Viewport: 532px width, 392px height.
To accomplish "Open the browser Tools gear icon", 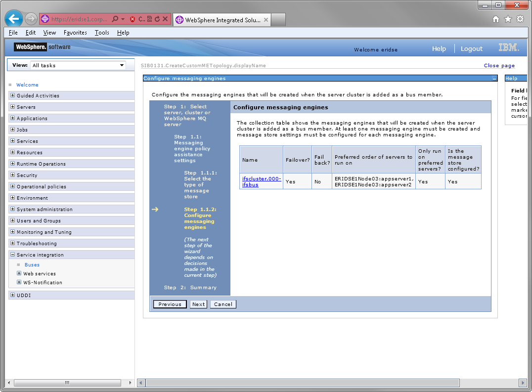I will pos(520,19).
